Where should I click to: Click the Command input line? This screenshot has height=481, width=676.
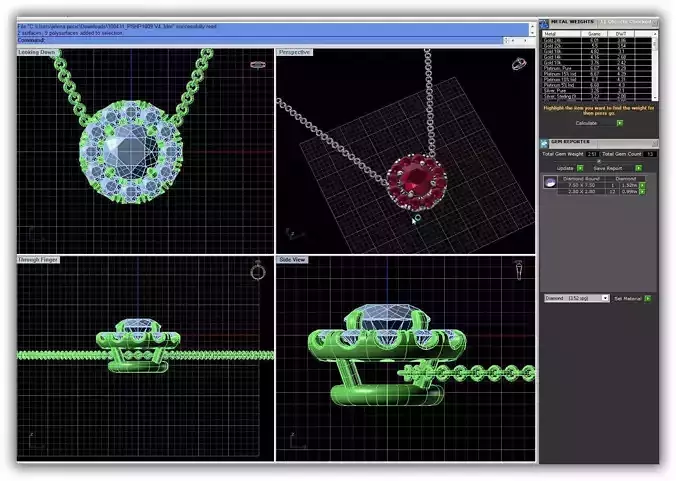260,41
